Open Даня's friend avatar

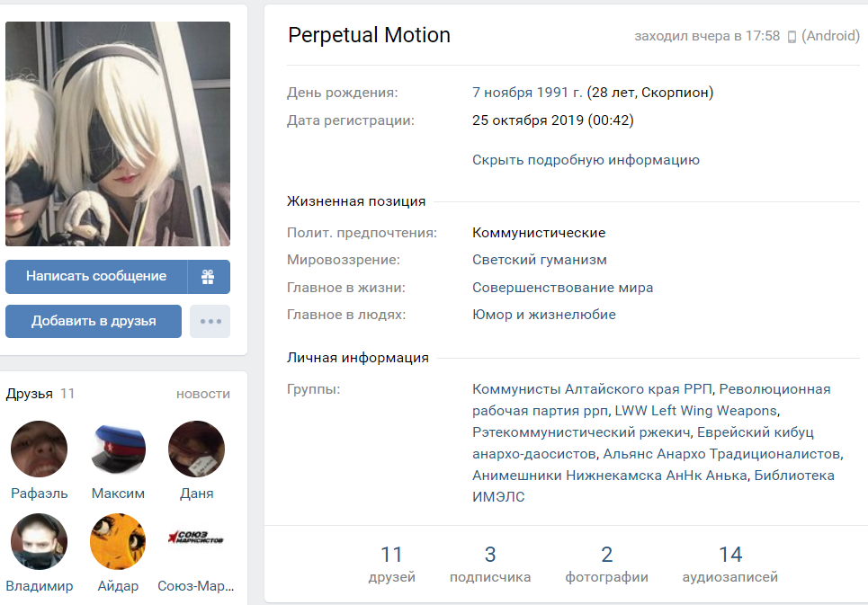pos(196,449)
